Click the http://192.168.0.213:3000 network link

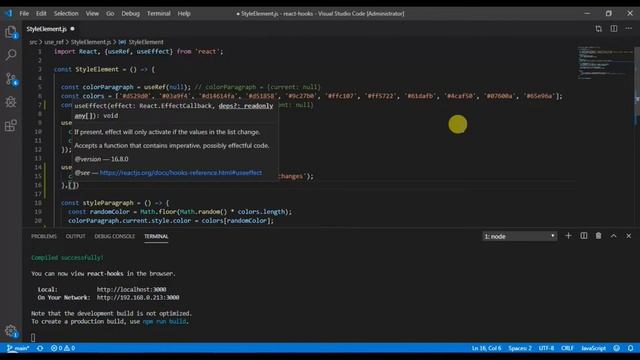point(138,298)
